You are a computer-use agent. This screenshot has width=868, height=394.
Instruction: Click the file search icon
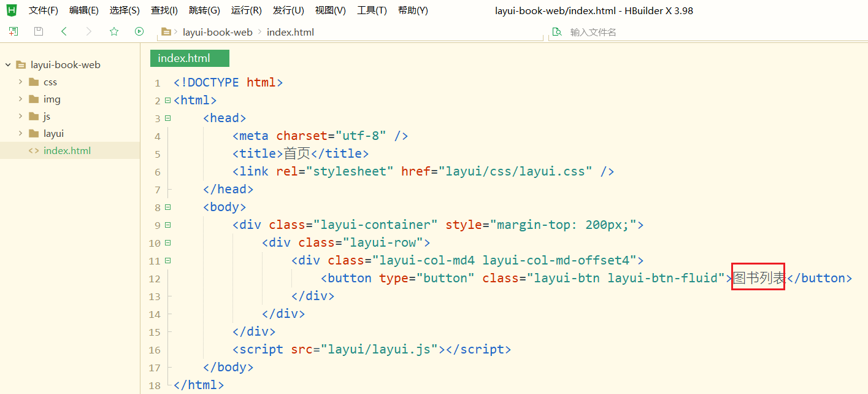point(557,32)
